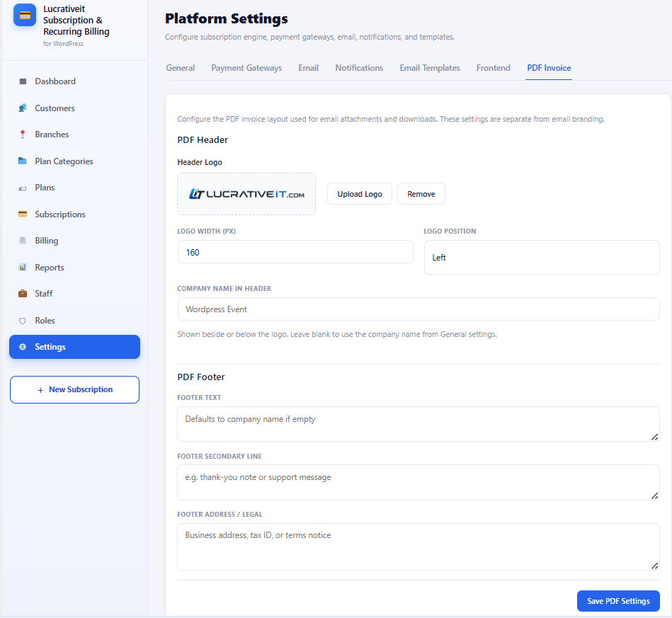Select the PDF Invoice tab
The image size is (672, 618).
pos(549,68)
